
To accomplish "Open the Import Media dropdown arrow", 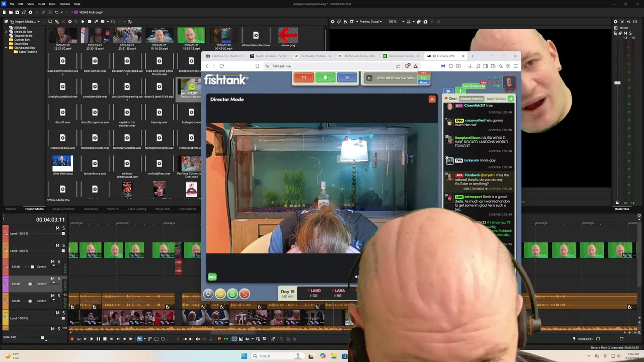I will coord(39,22).
